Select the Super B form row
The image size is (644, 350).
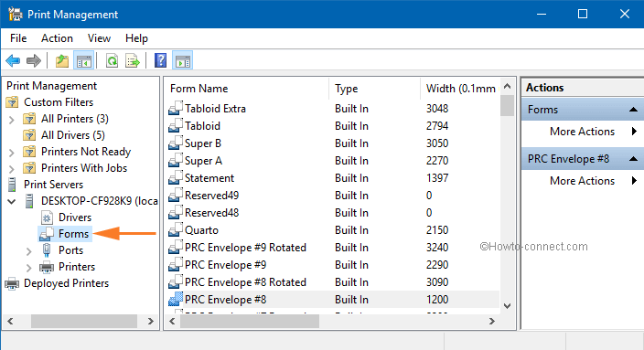tap(333, 143)
